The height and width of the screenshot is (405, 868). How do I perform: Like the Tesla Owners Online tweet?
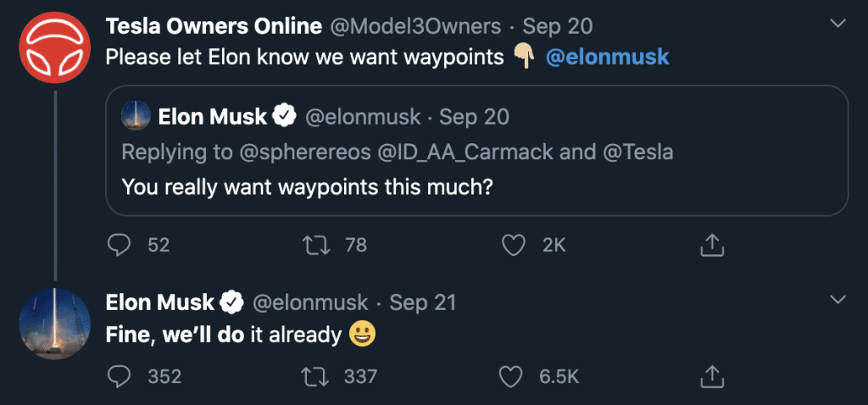point(512,245)
